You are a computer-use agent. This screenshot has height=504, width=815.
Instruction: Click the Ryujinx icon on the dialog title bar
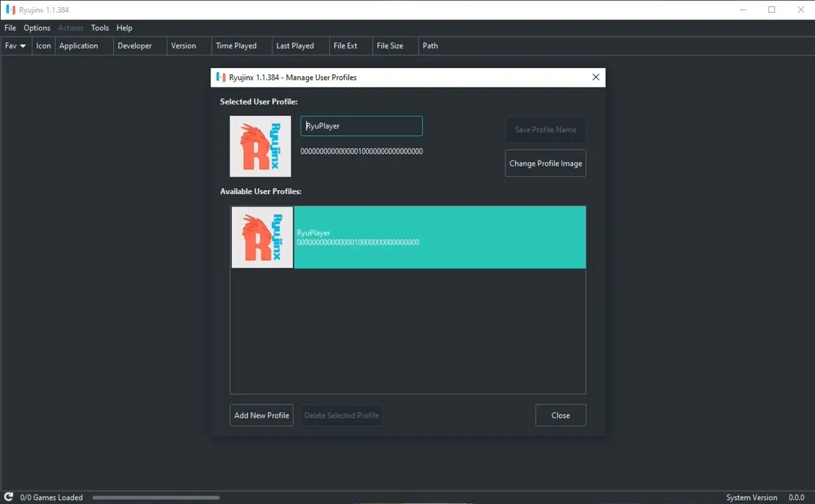pyautogui.click(x=221, y=77)
